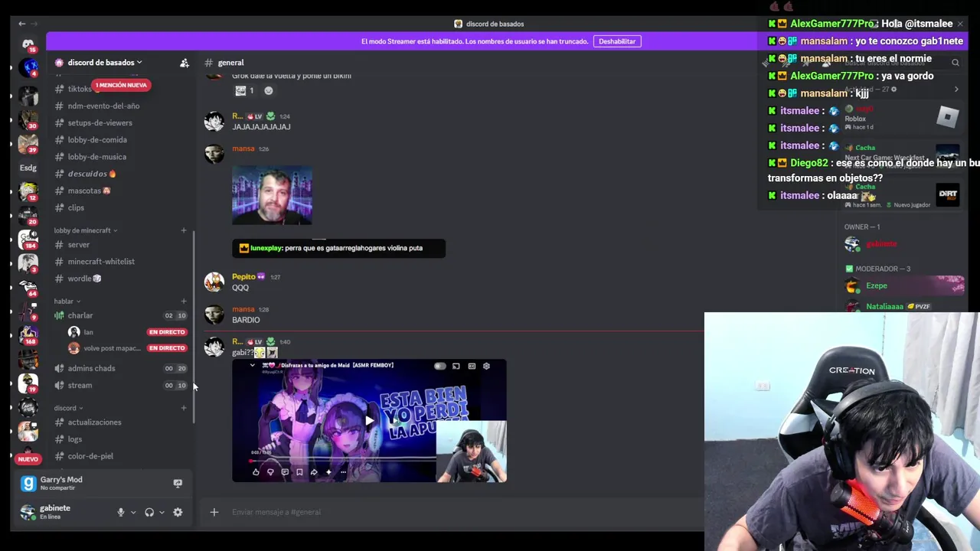The height and width of the screenshot is (551, 980).
Task: Click the video progress bar
Action: (345, 460)
